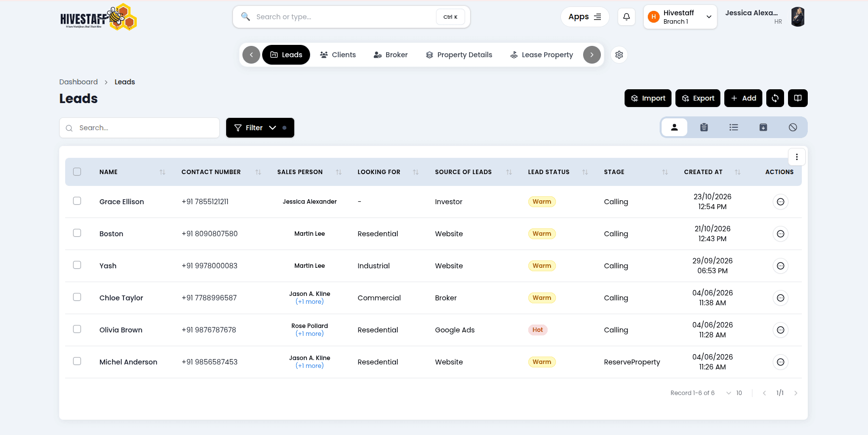Viewport: 868px width, 435px height.
Task: Check the Yash row checkbox
Action: (77, 265)
